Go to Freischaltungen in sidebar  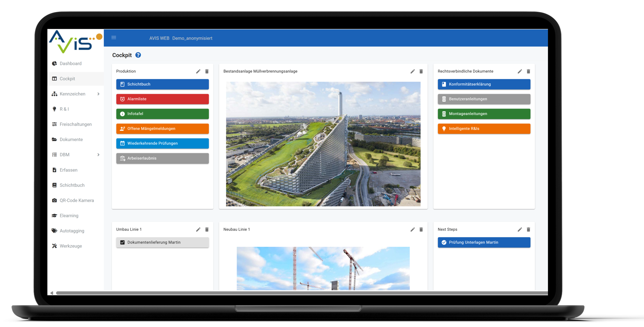click(75, 124)
